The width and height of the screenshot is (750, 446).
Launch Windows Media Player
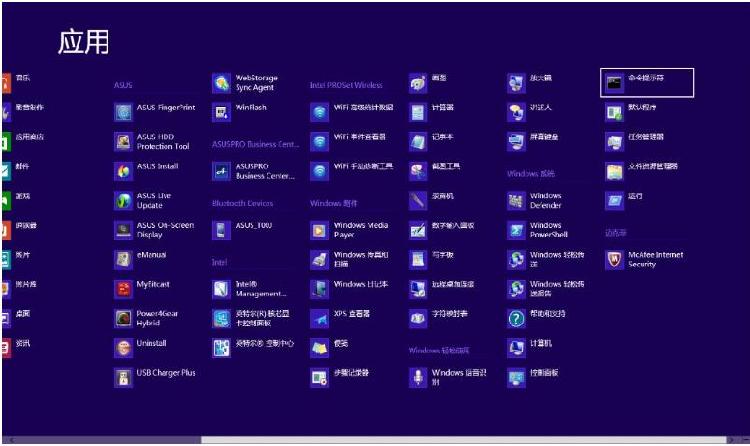tap(349, 230)
